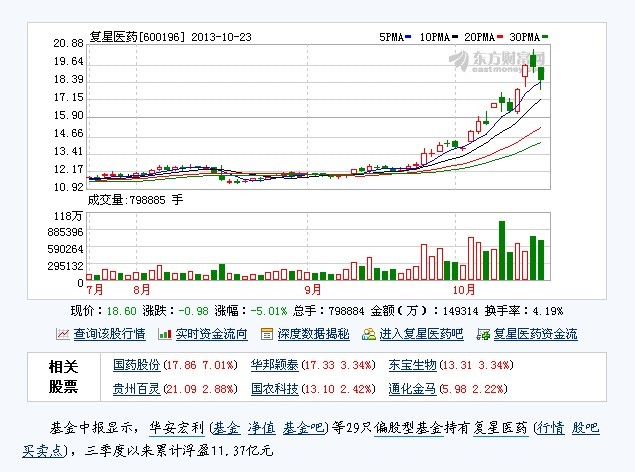This screenshot has width=635, height=472.
Task: Click the 10PMA black legend marker
Action: click(x=454, y=37)
